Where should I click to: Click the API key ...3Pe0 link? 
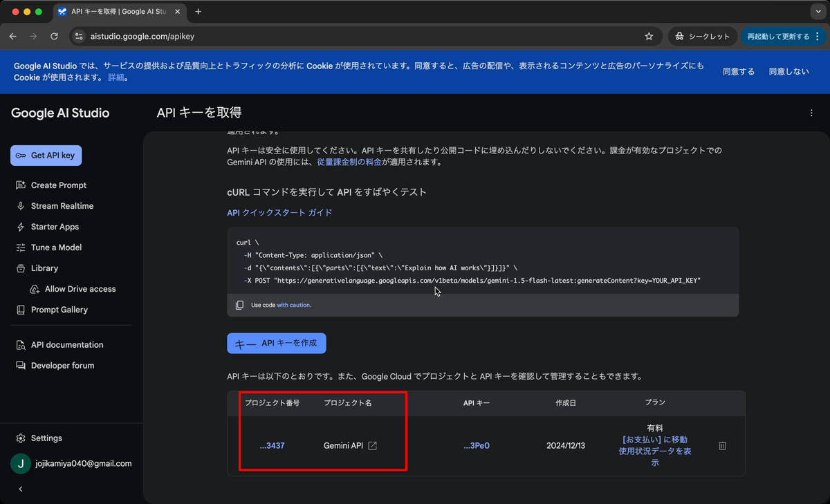coord(477,446)
